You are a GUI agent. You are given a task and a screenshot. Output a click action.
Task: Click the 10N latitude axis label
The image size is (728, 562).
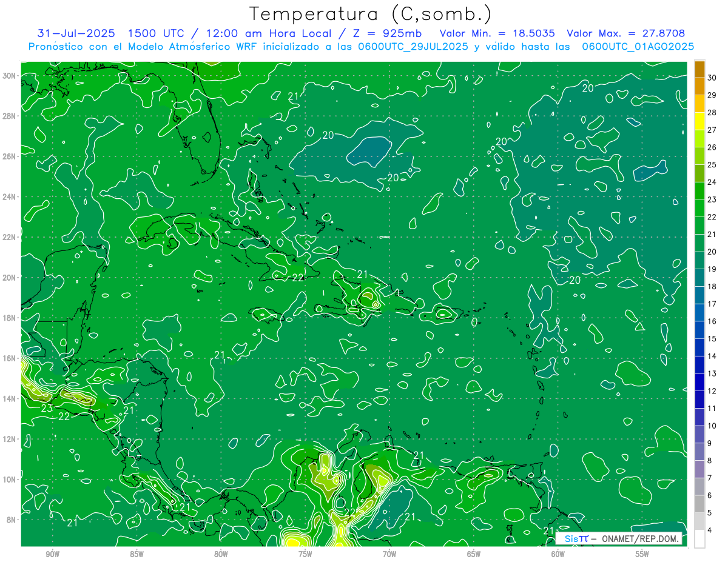(9, 479)
